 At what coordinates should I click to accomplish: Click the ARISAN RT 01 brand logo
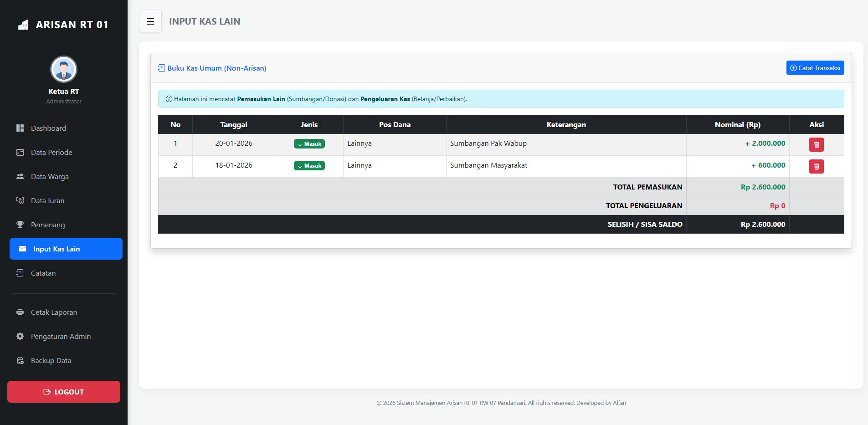click(63, 25)
